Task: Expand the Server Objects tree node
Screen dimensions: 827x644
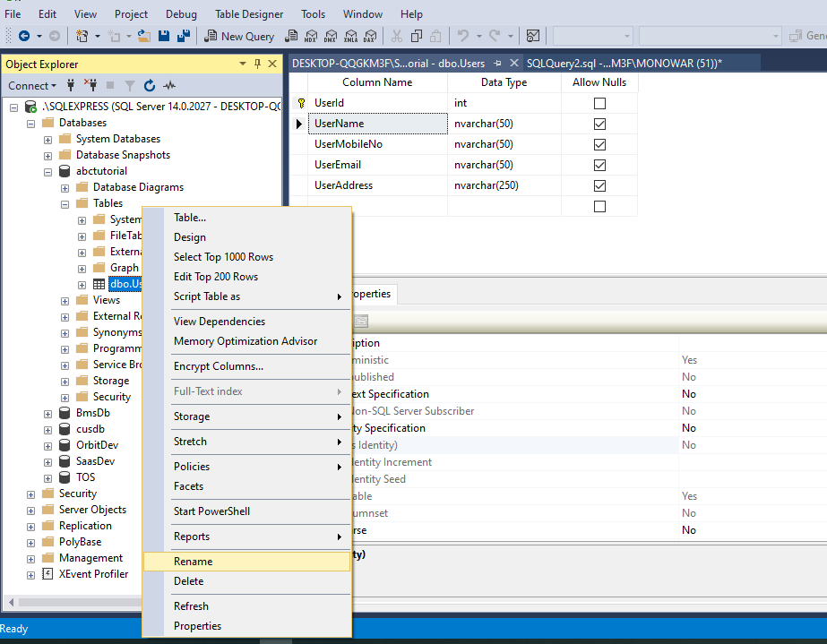Action: pos(31,510)
